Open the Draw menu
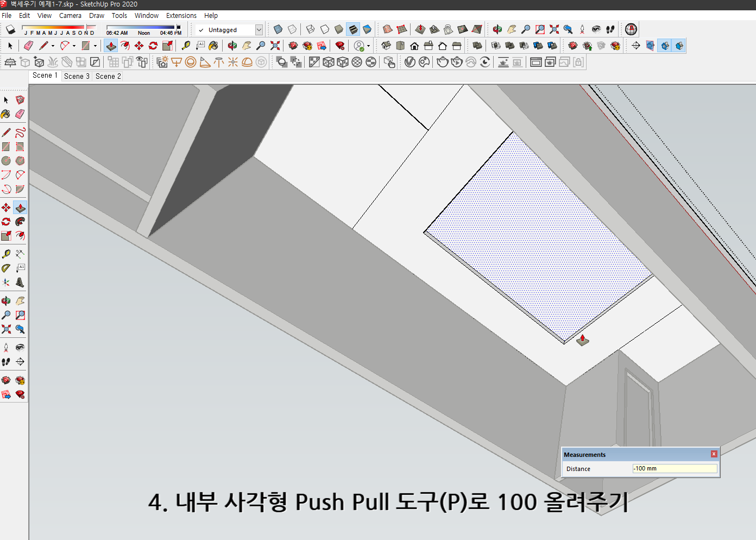Image resolution: width=756 pixels, height=540 pixels. coord(97,15)
